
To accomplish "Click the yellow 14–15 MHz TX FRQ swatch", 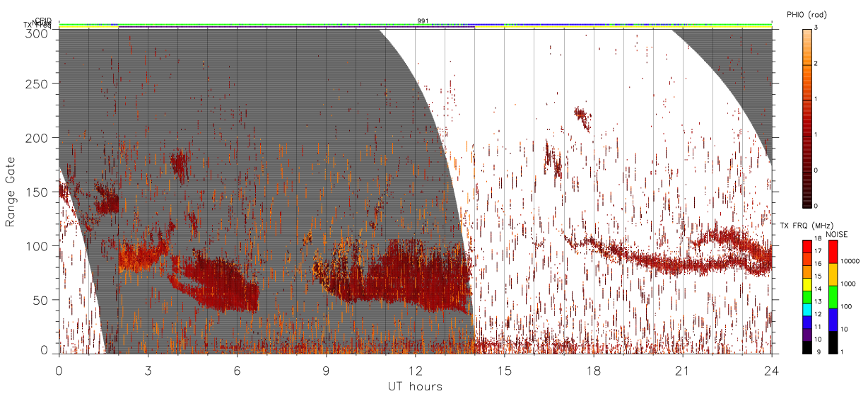I will [x=807, y=284].
